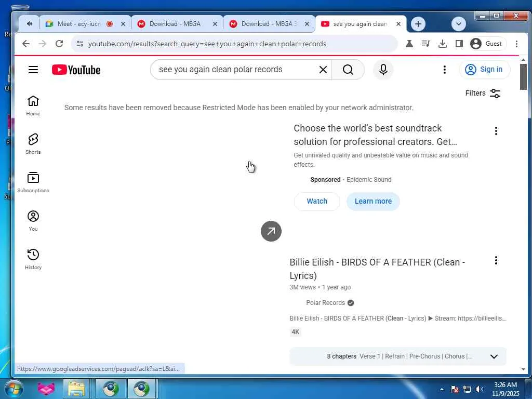Image resolution: width=532 pixels, height=399 pixels.
Task: Reload the current page
Action: click(x=59, y=44)
